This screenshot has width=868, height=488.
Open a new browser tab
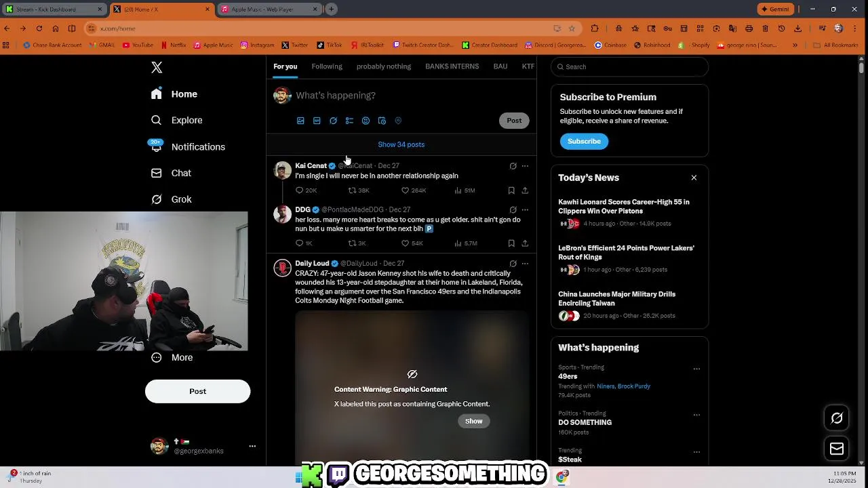[x=331, y=9]
